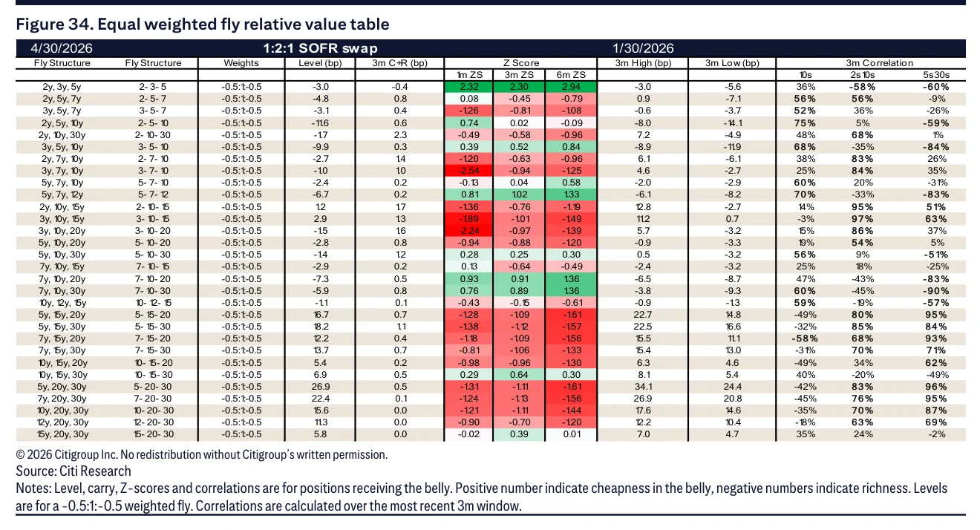The width and height of the screenshot is (980, 530).
Task: Select the 2y, 3y, 5y fly row
Action: (x=491, y=87)
